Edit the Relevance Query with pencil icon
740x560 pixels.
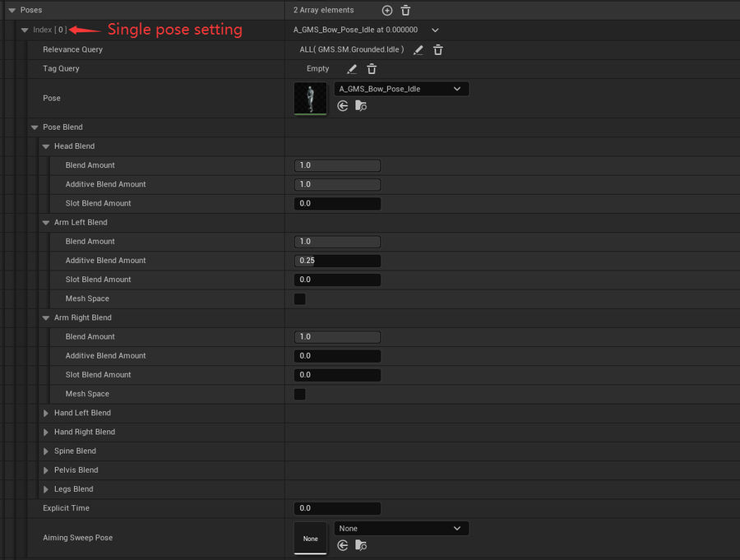click(x=419, y=49)
